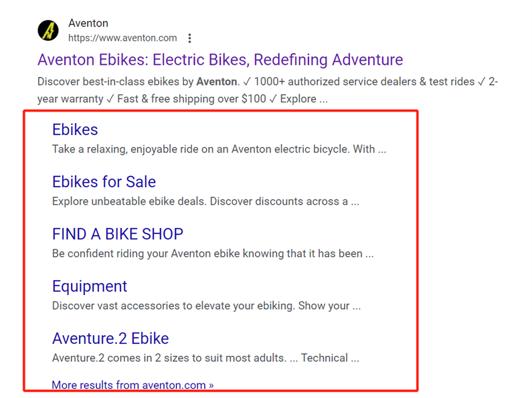
Task: Open the Aventon Ebikes: Electric Bikes headline
Action: 220,60
